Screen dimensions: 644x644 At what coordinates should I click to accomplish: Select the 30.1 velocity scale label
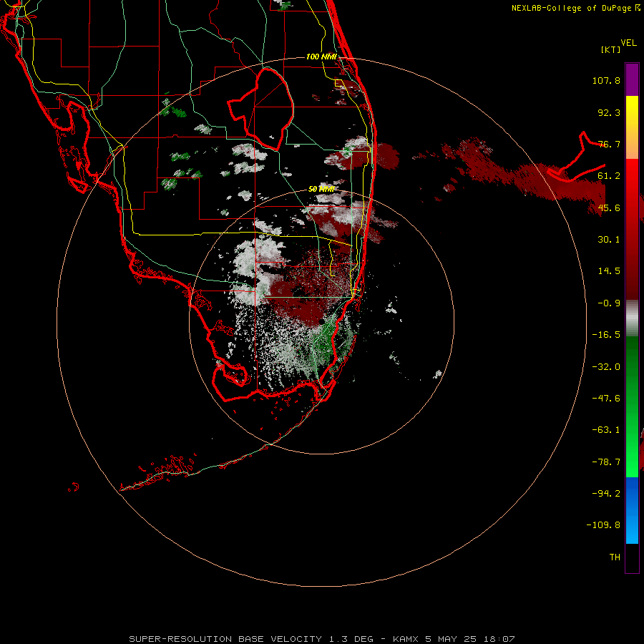pyautogui.click(x=609, y=240)
